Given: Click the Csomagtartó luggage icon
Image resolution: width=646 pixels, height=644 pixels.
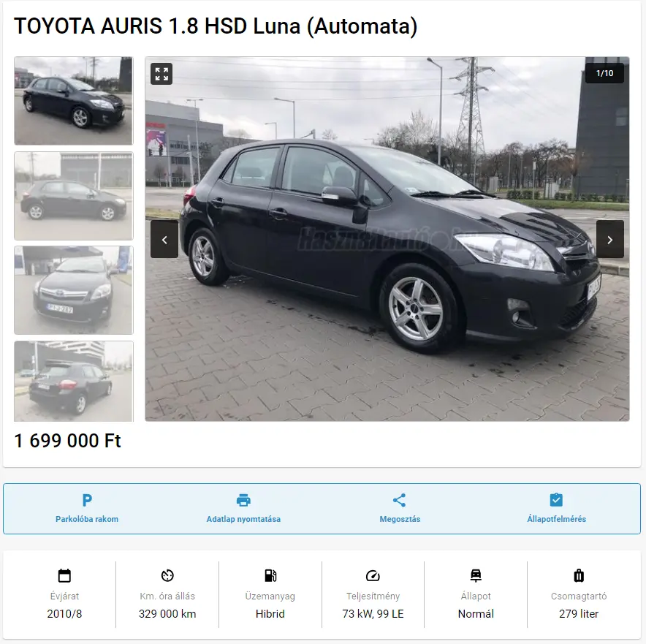Looking at the screenshot, I should point(579,575).
